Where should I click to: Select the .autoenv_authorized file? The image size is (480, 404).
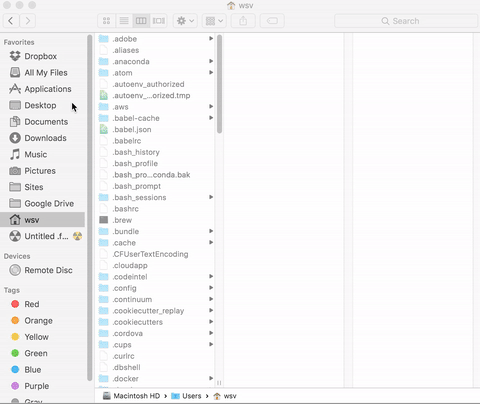[155, 84]
